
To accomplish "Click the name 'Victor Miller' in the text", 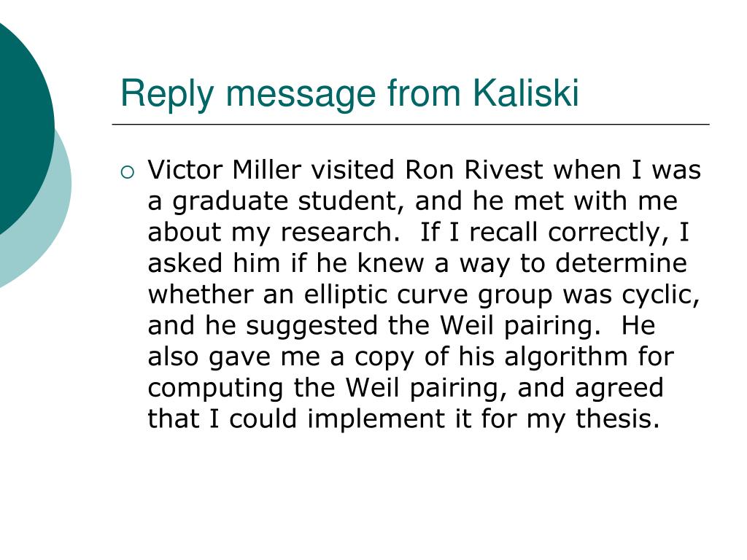I will click(x=225, y=169).
